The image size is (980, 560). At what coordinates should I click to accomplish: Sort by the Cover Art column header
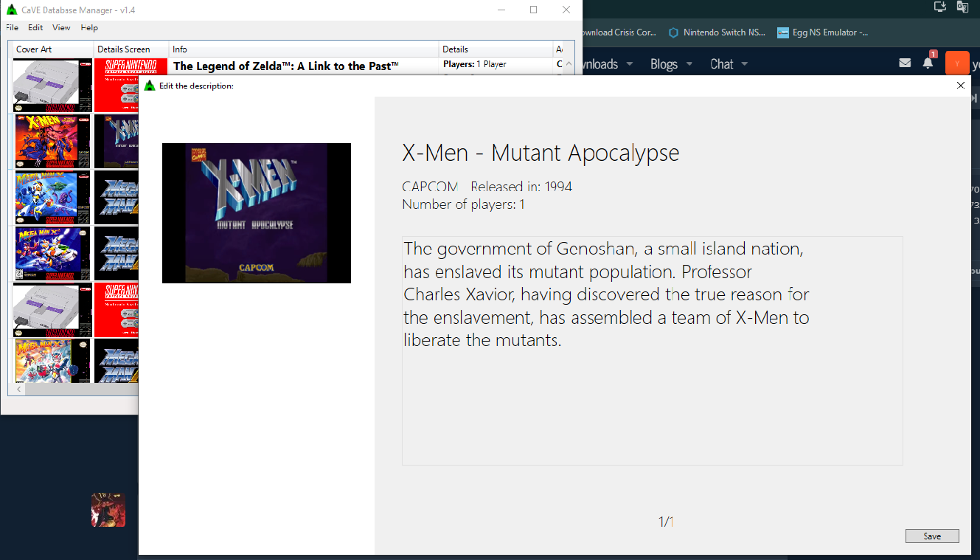pyautogui.click(x=53, y=49)
